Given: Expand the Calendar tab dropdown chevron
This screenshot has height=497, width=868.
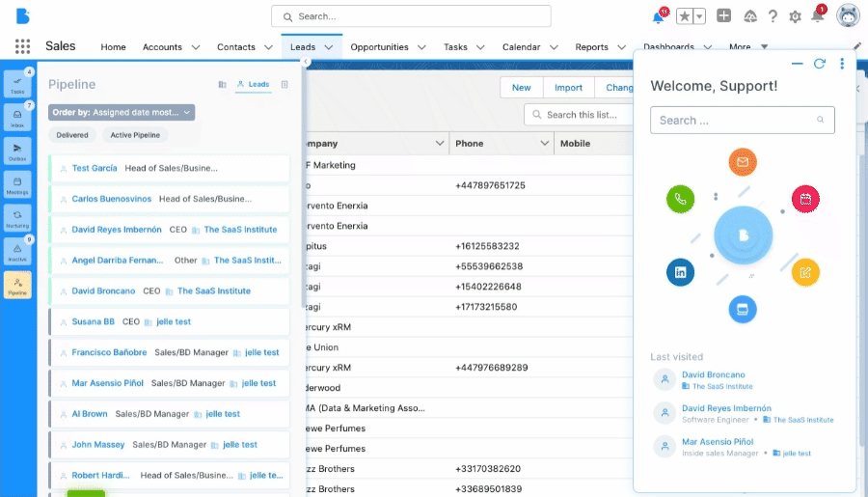Looking at the screenshot, I should [554, 47].
